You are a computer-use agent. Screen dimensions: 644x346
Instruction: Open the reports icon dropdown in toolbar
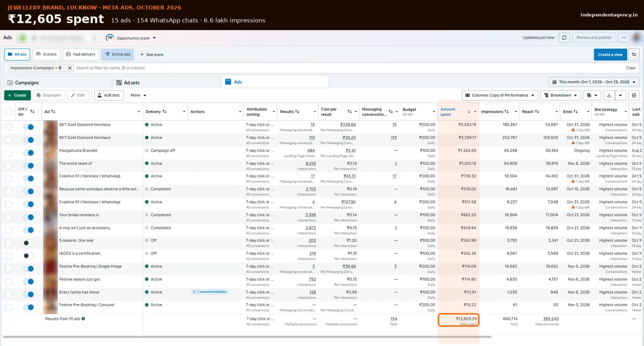[x=592, y=95]
